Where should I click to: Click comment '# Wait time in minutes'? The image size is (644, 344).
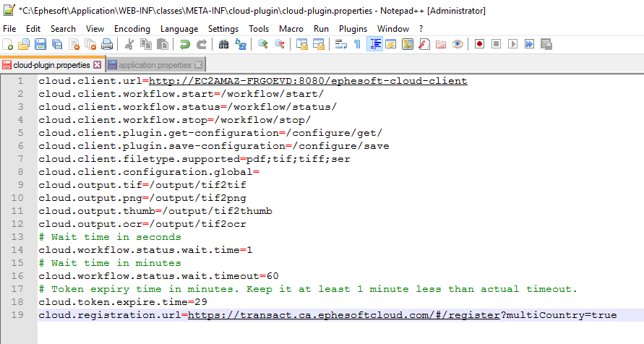tap(110, 263)
